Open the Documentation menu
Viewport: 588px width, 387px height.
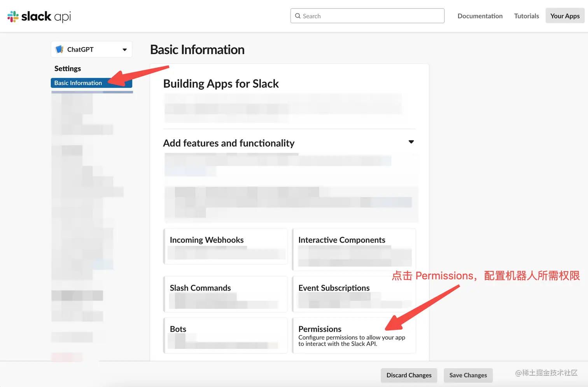(480, 16)
